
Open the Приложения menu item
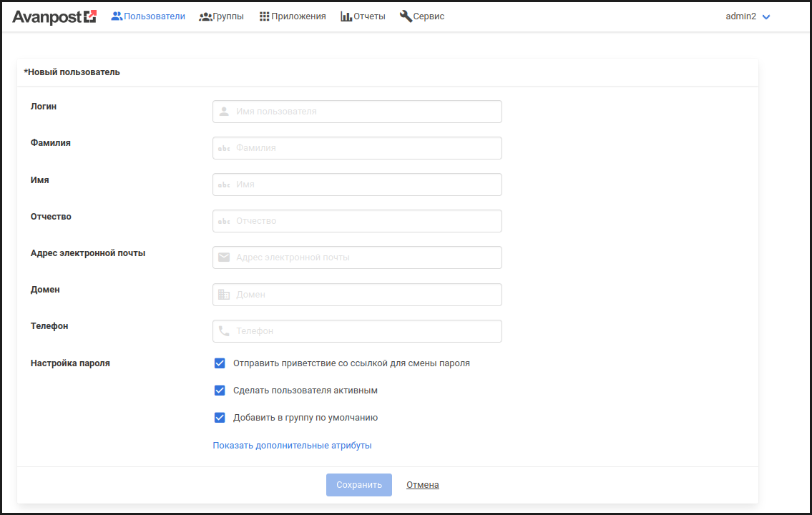pos(293,16)
